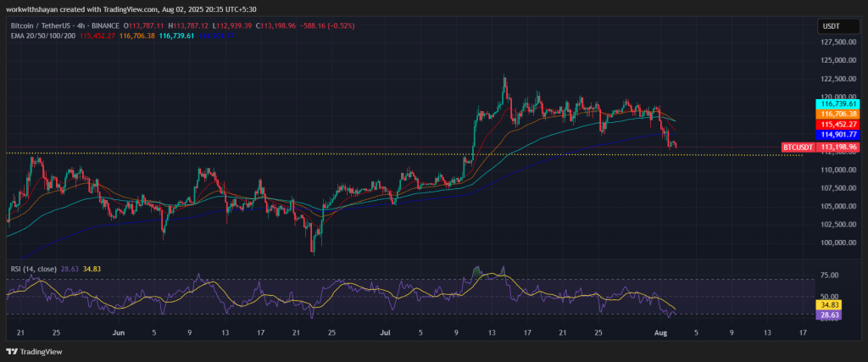The height and width of the screenshot is (362, 868).
Task: Click the 125,000.00 price axis label
Action: (837, 60)
